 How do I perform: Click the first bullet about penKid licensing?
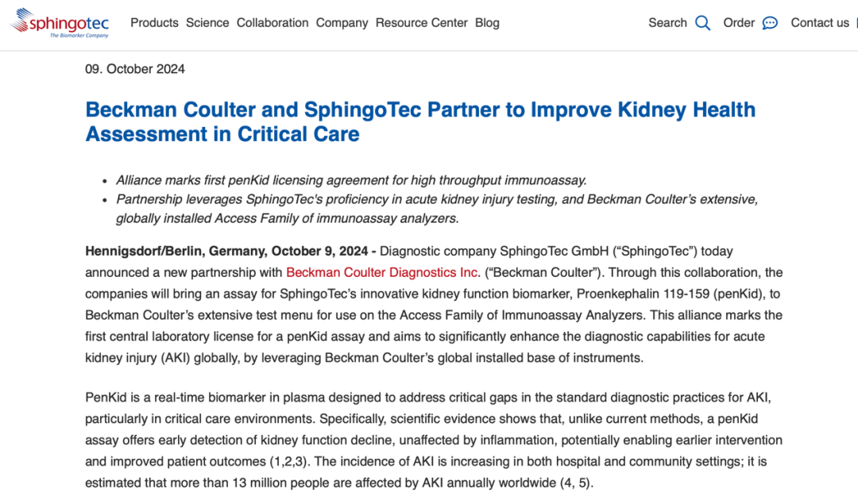point(351,180)
